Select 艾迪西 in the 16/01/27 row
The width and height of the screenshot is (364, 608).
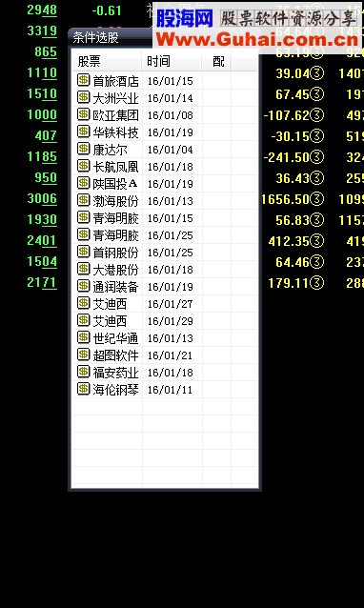[110, 304]
